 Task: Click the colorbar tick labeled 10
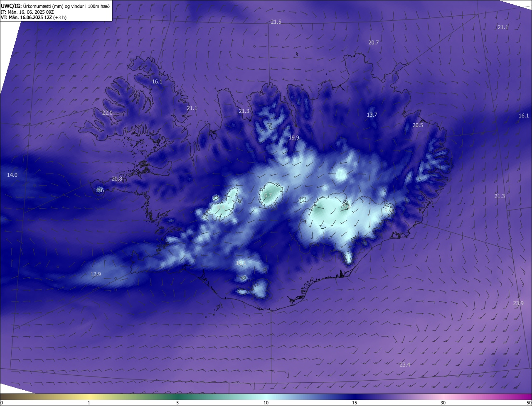point(266,403)
